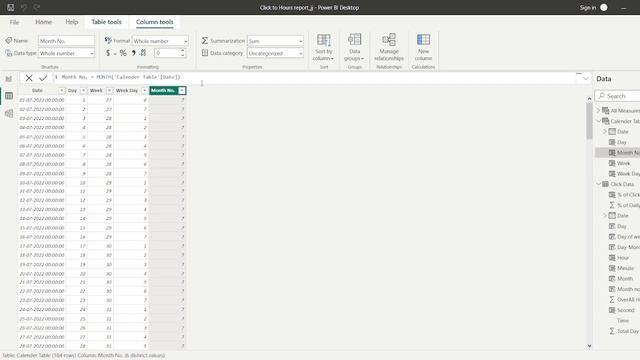The image size is (640, 360).
Task: Open Month No. column filter dropdown
Action: (182, 91)
